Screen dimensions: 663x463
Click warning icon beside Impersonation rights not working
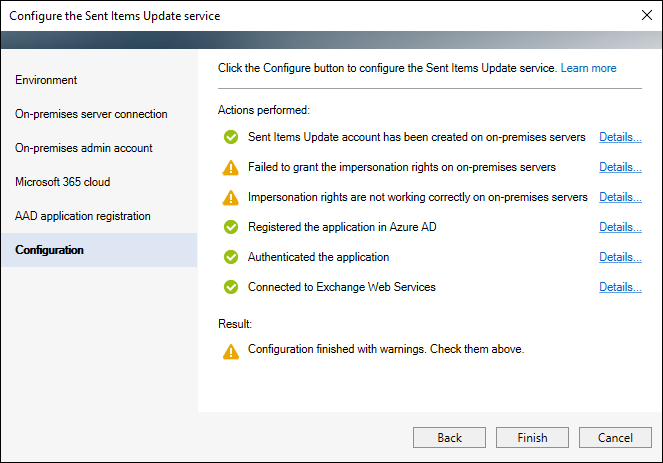click(x=230, y=197)
